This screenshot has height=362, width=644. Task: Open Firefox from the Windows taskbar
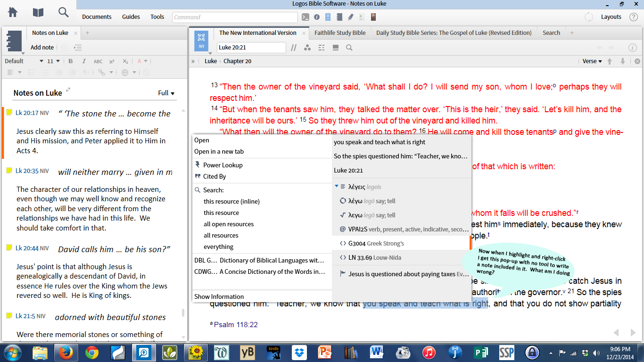pyautogui.click(x=66, y=353)
